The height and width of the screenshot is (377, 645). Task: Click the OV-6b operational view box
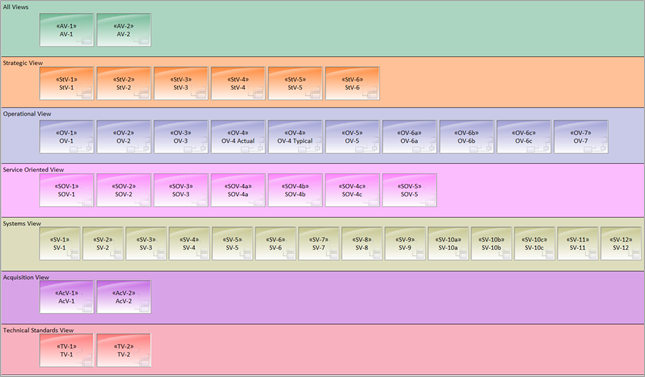pyautogui.click(x=467, y=137)
